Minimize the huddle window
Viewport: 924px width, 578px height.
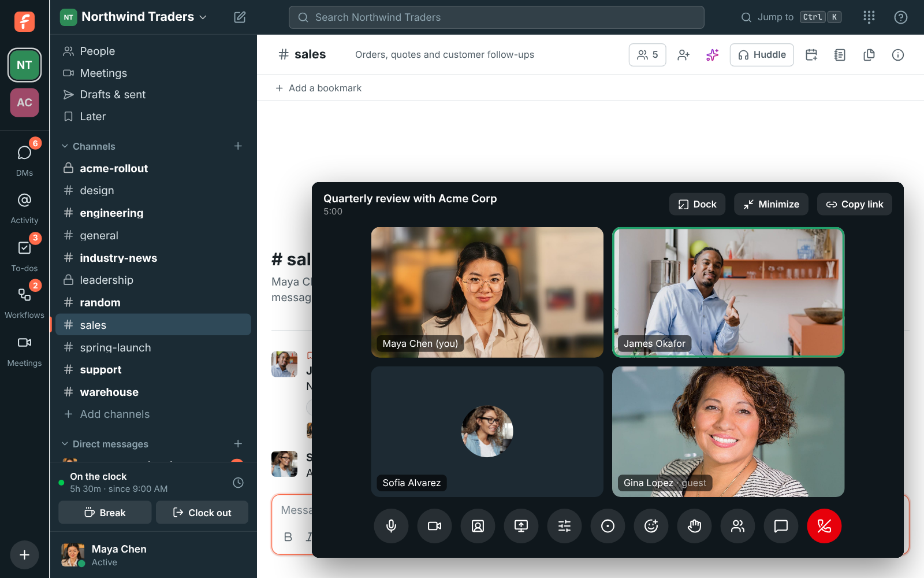[771, 204]
